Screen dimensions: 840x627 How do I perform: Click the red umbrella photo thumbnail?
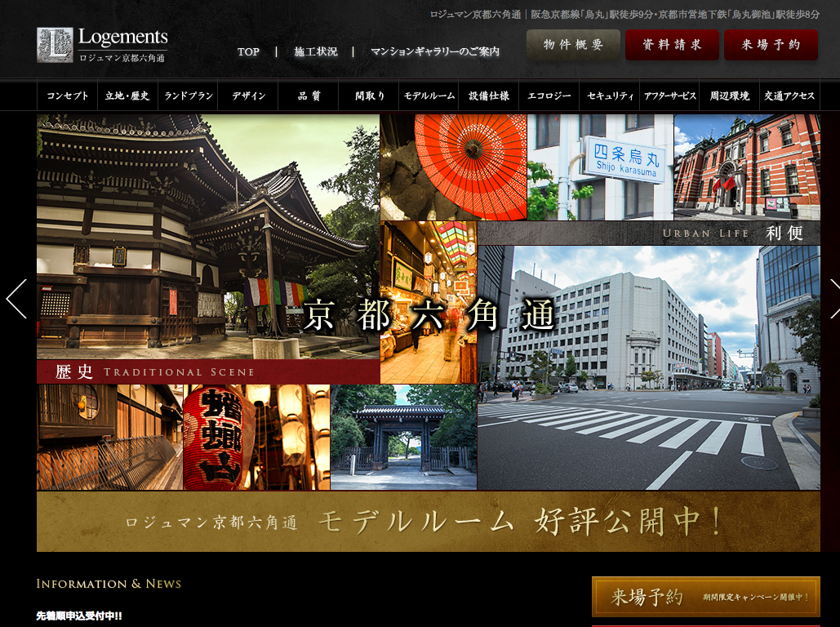click(453, 167)
